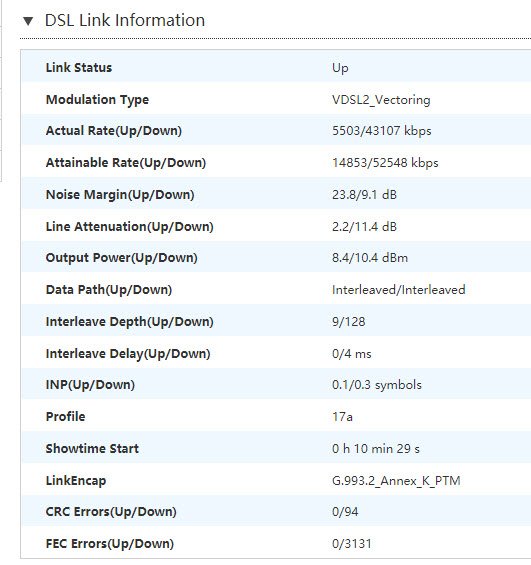Select the Interleave Delay 0/4 ms value
The image size is (531, 565).
coord(352,353)
